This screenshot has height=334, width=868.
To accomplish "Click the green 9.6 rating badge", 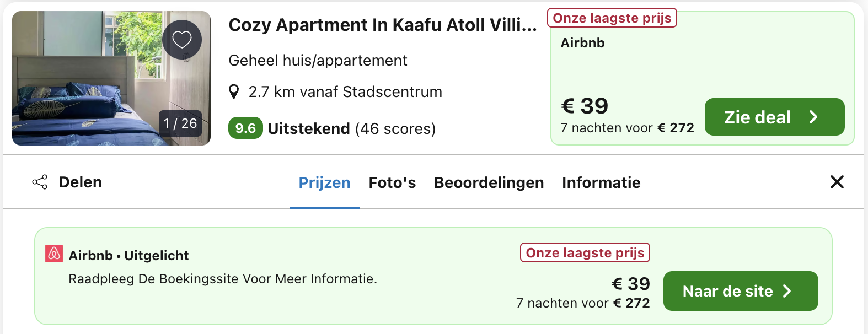I will (x=245, y=128).
